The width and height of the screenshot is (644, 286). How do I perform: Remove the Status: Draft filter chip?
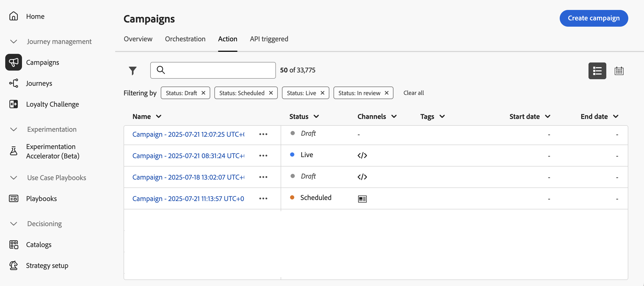[203, 93]
